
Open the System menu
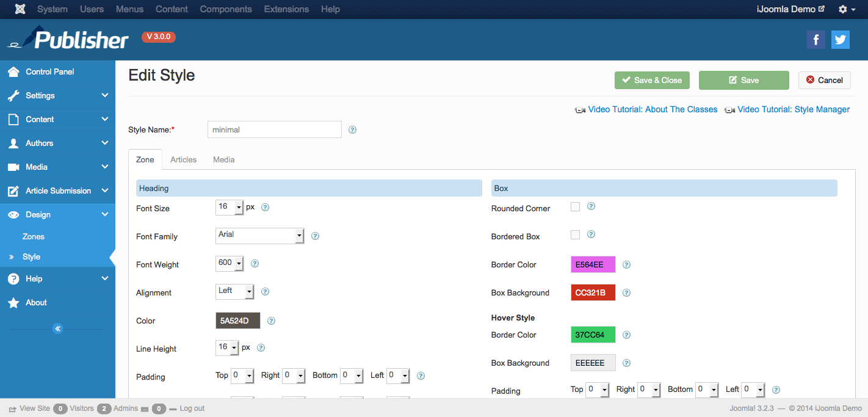click(52, 9)
